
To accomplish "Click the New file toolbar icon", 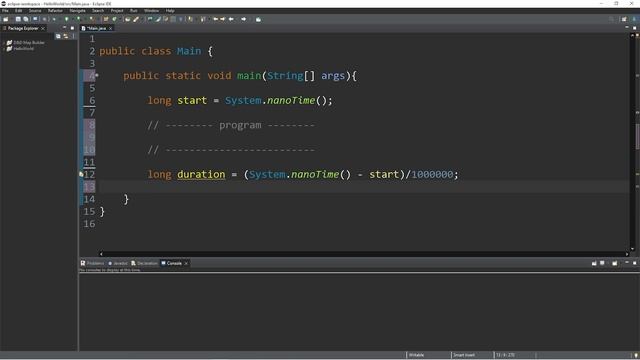I will point(5,19).
